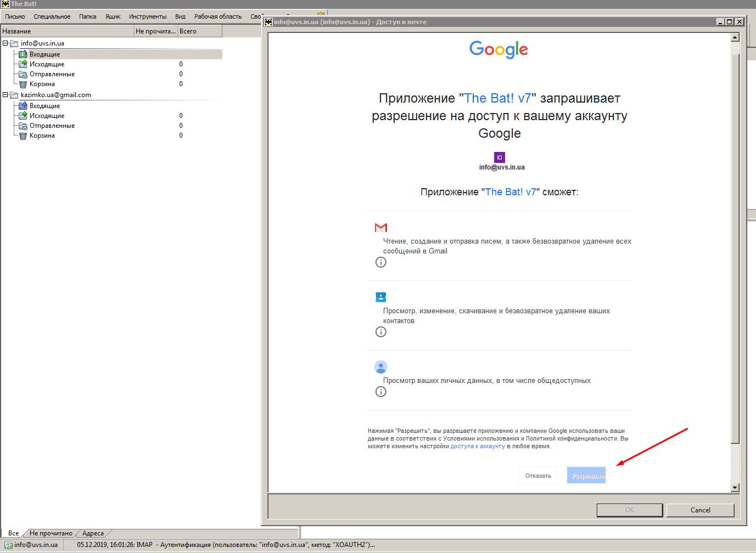
Task: Click outbox icon under kazimko.ua@gmail.com
Action: 23,116
